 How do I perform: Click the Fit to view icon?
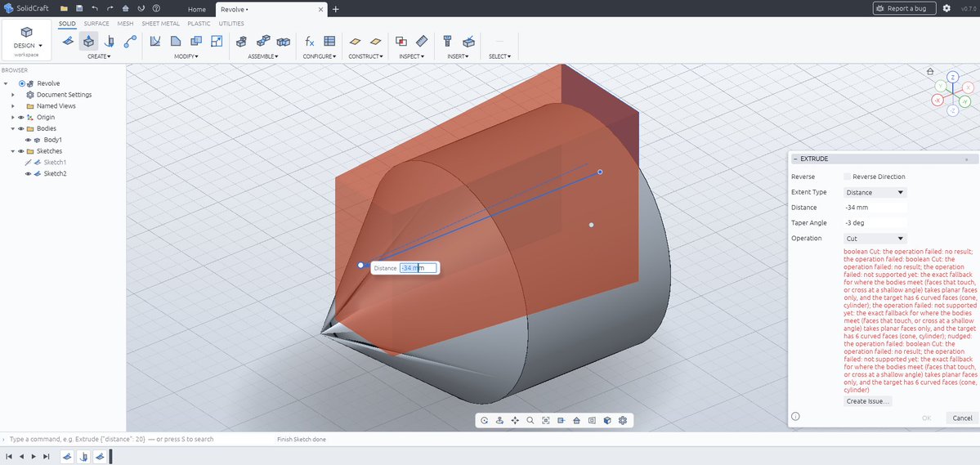pos(546,421)
